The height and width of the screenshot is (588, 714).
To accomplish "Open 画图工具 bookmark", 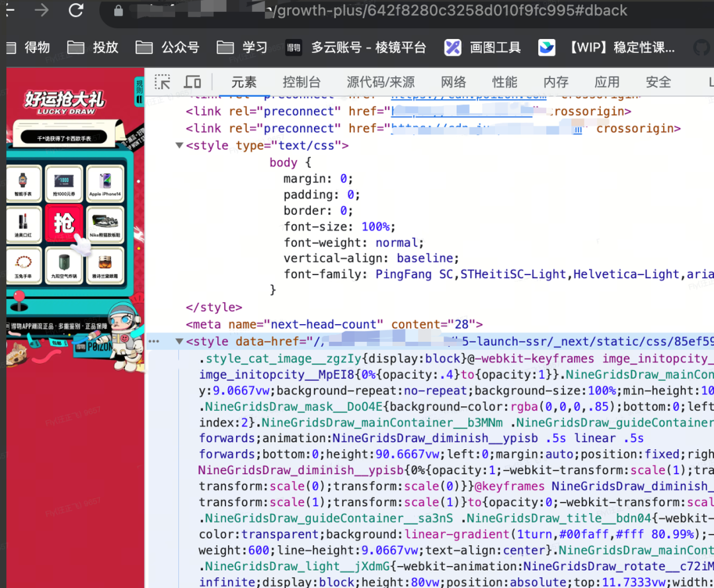I will point(483,48).
